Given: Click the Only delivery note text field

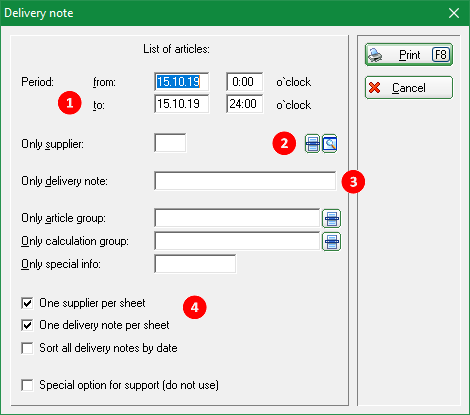Looking at the screenshot, I should click(x=245, y=181).
